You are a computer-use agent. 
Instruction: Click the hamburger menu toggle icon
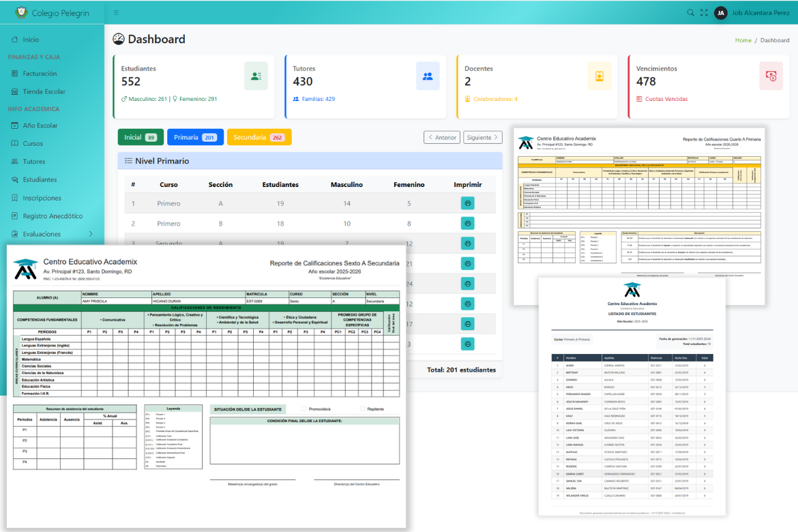tap(116, 13)
